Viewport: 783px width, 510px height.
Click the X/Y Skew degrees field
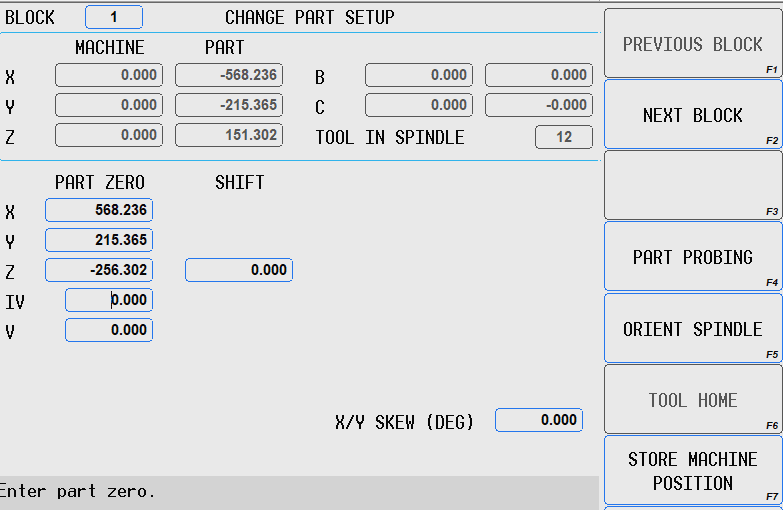click(539, 420)
